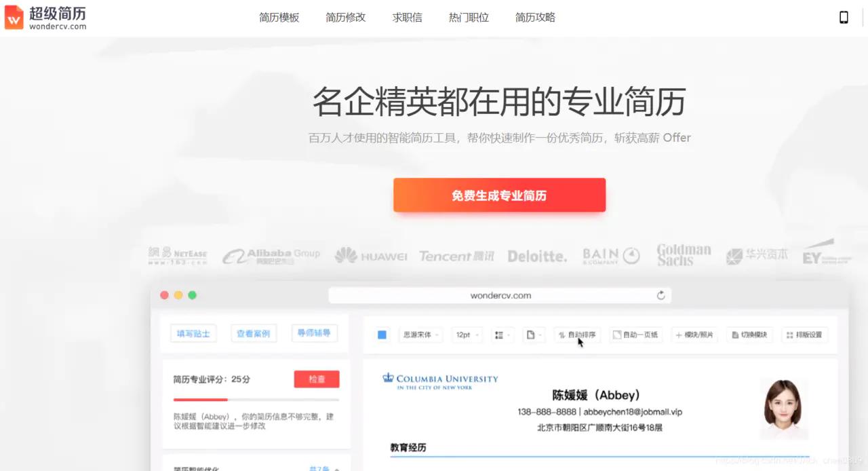This screenshot has height=471, width=868.
Task: Open the 自动排序 auto-sort tool
Action: pos(578,335)
